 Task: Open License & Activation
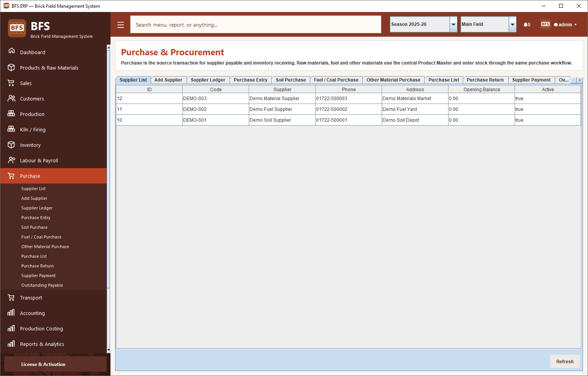point(55,364)
